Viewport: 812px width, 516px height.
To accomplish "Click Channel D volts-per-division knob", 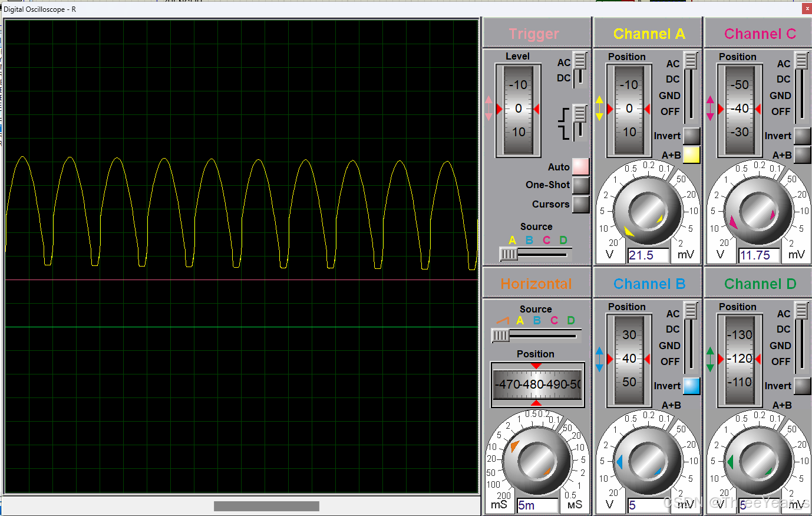I will tap(758, 461).
